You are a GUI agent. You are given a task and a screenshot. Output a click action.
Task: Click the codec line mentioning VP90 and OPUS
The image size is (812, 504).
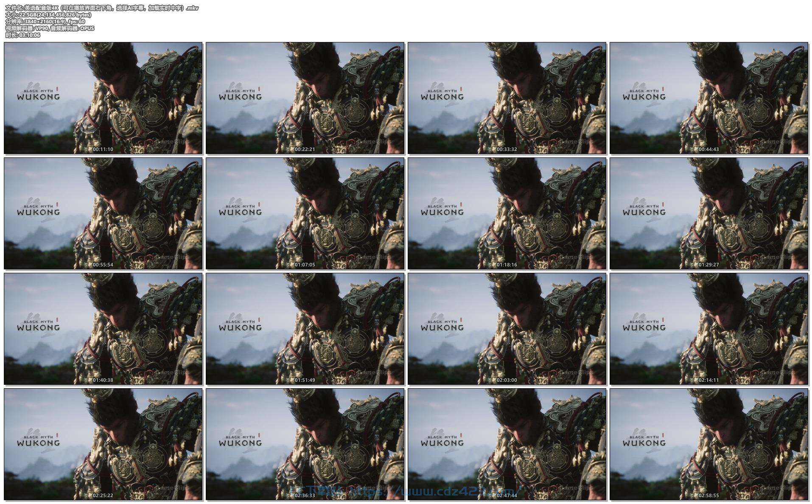coord(50,28)
